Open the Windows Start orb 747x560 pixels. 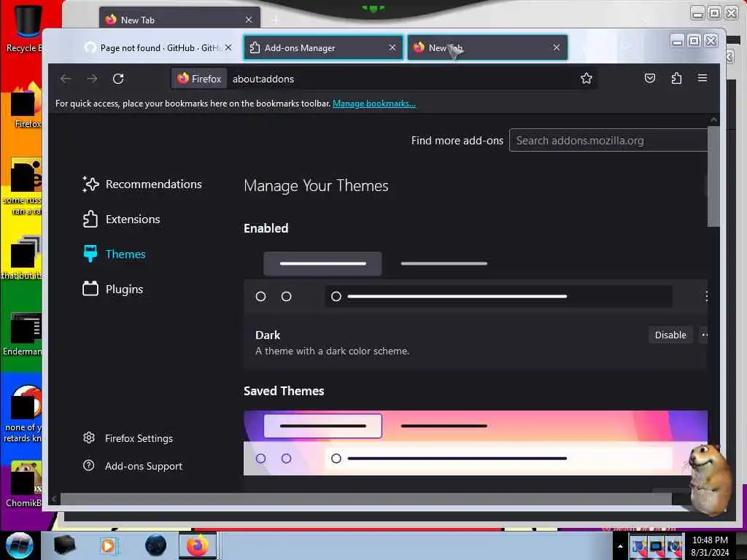[20, 545]
